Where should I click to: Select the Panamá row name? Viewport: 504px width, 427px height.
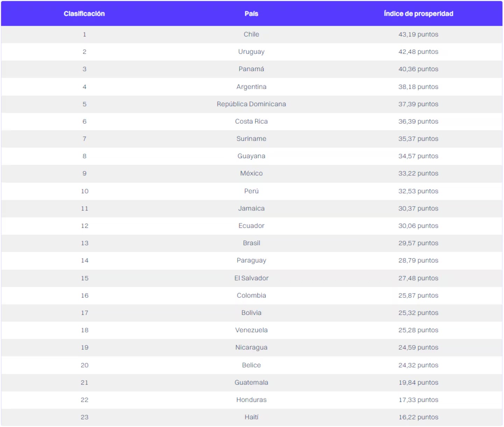tap(251, 69)
